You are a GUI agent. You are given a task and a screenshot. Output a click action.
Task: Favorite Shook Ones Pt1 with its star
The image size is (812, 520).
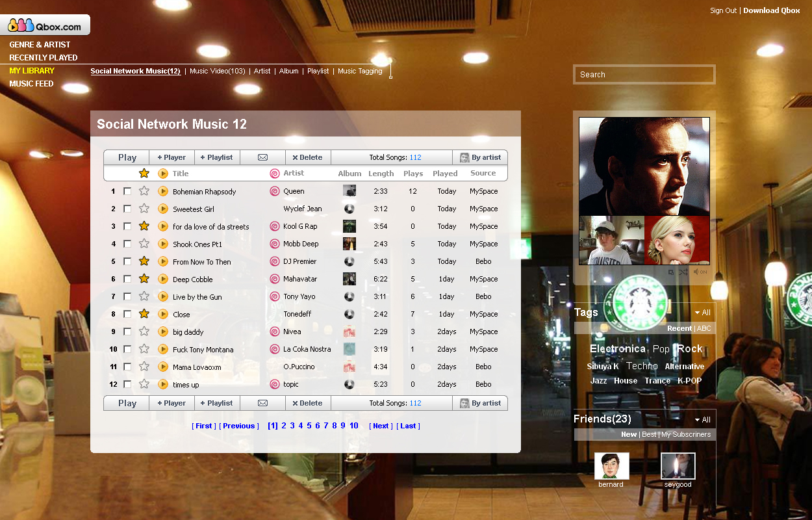click(144, 244)
